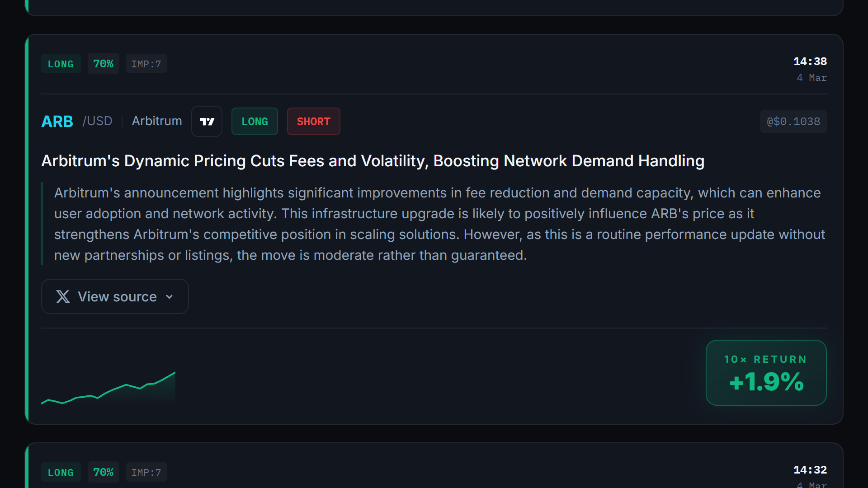Image resolution: width=868 pixels, height=488 pixels.
Task: Click the Arbitrum headline title
Action: click(x=373, y=161)
